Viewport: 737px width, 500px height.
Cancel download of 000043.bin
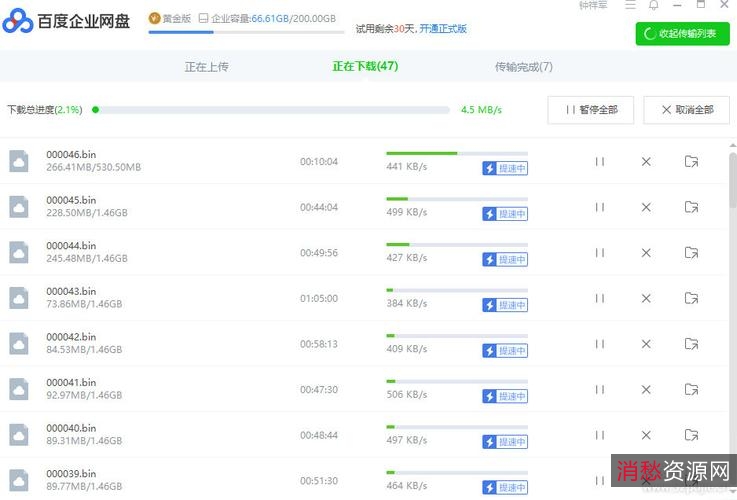tap(646, 298)
